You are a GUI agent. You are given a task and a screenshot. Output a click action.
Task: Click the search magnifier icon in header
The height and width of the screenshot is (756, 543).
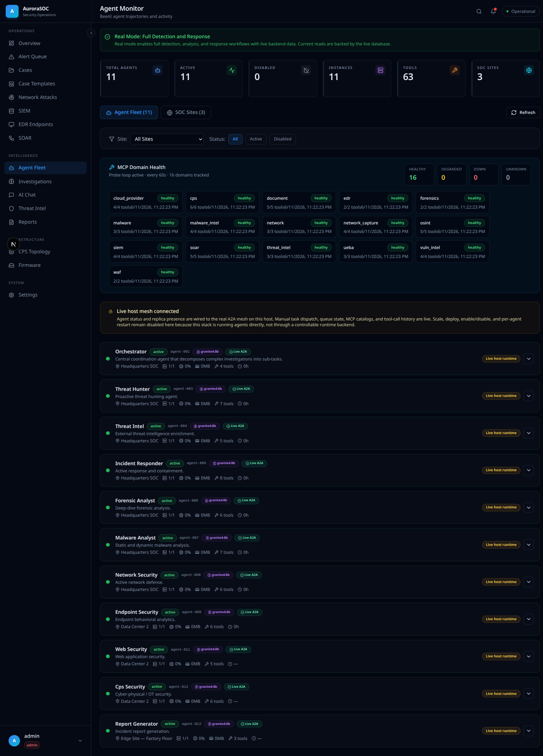479,11
